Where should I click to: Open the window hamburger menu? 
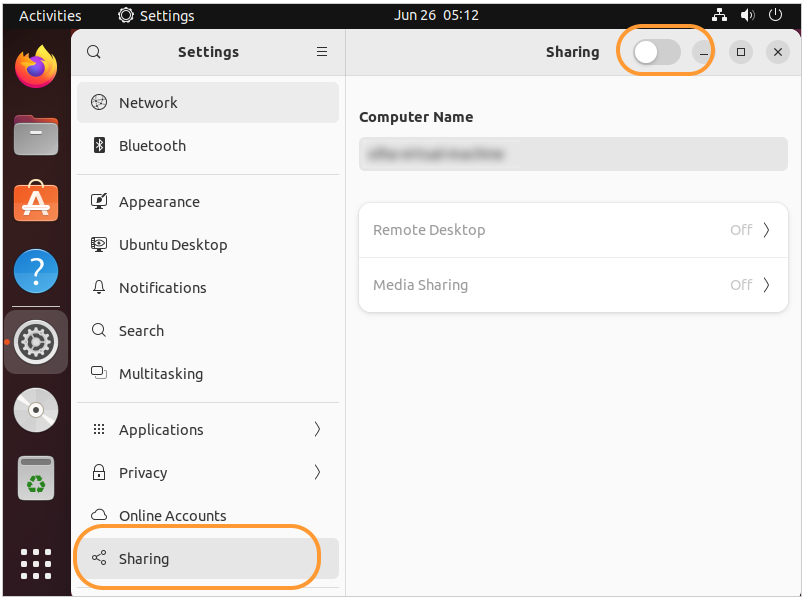pos(321,51)
